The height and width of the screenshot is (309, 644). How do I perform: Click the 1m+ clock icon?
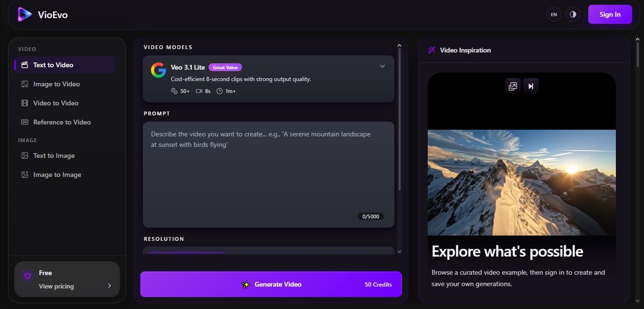tap(220, 91)
